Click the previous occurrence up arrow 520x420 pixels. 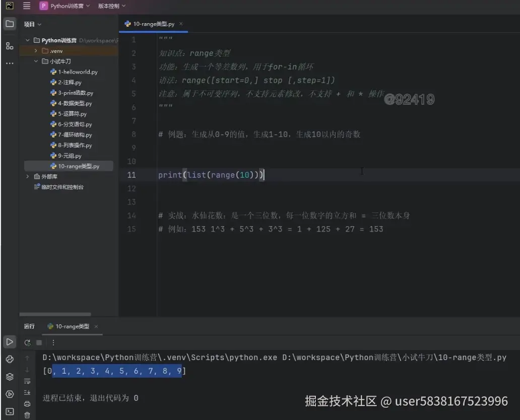(x=27, y=358)
